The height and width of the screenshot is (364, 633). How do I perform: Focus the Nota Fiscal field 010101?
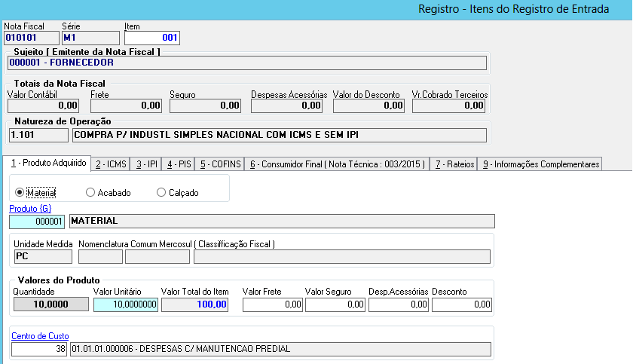tap(32, 38)
